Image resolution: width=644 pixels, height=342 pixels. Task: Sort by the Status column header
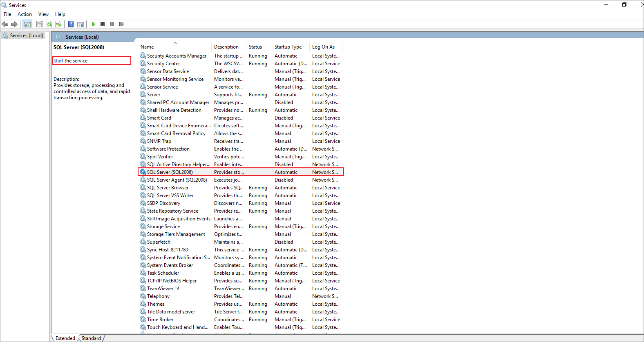(x=259, y=47)
